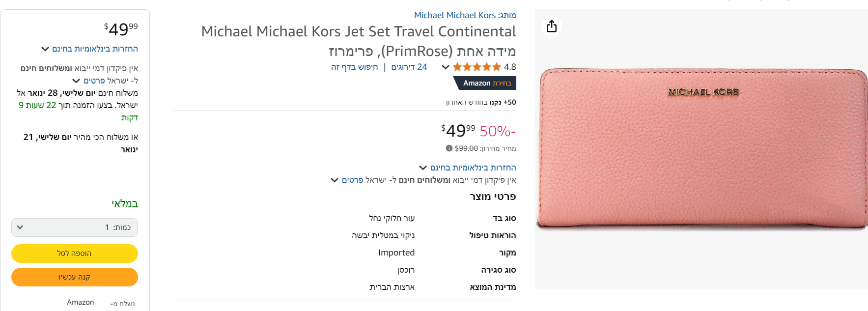This screenshot has width=868, height=311.
Task: Click the yellow הוספה לסל (Add to Cart) button
Action: click(x=75, y=254)
